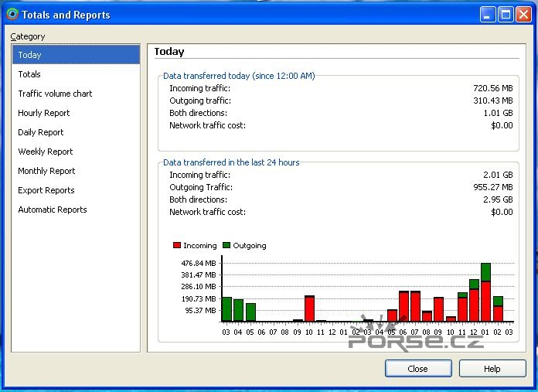Maximize the Totals and Reports window

[506, 14]
